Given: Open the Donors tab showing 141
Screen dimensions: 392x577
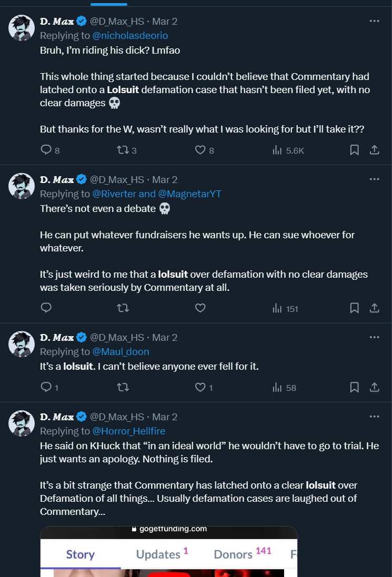Looking at the screenshot, I should (243, 554).
